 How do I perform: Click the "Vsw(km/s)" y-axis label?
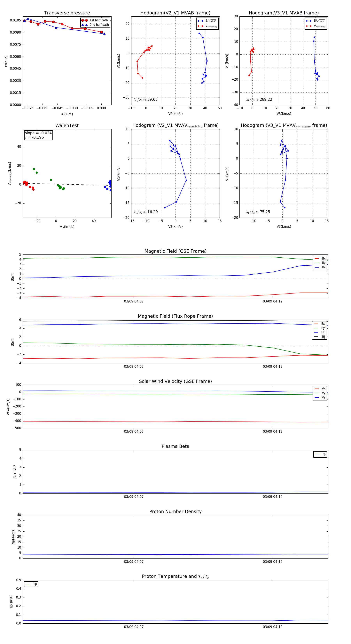click(x=8, y=407)
